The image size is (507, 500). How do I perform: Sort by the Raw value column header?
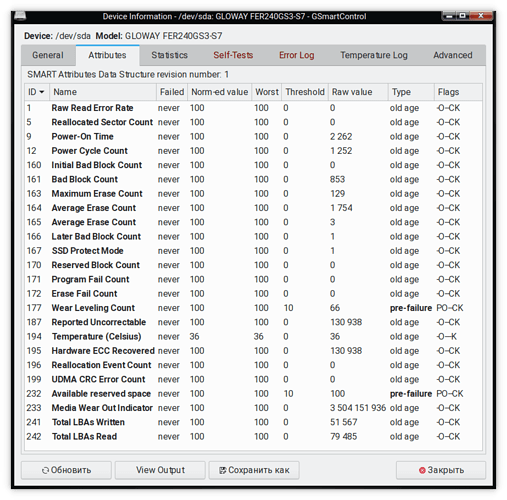pos(358,92)
